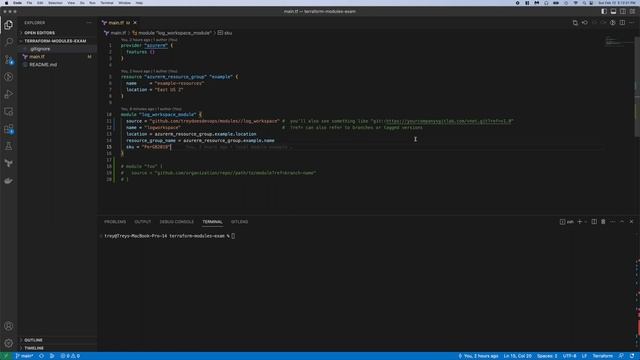Image resolution: width=640 pixels, height=360 pixels.
Task: Click the remote window indicator in status bar
Action: [6, 356]
